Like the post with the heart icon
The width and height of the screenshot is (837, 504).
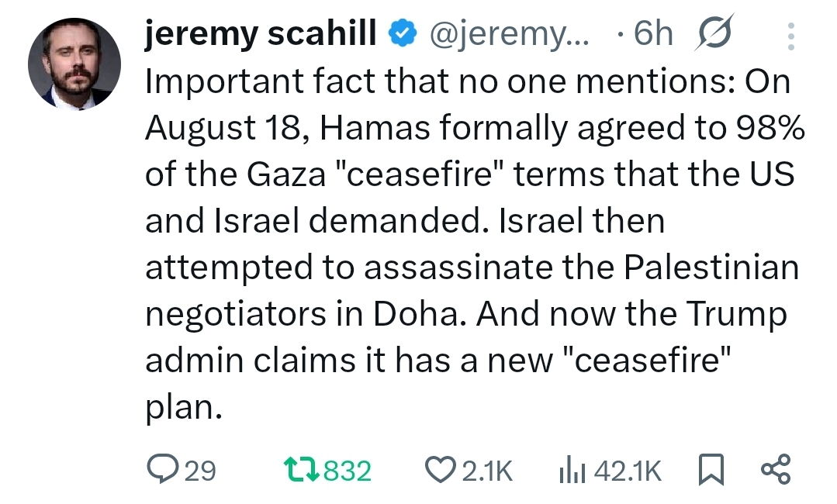click(442, 470)
